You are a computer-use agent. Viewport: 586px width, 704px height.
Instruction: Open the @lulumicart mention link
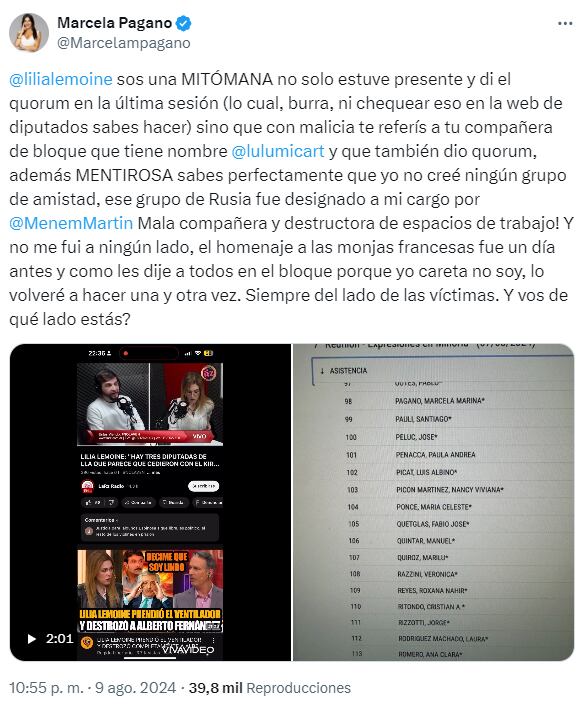point(278,151)
